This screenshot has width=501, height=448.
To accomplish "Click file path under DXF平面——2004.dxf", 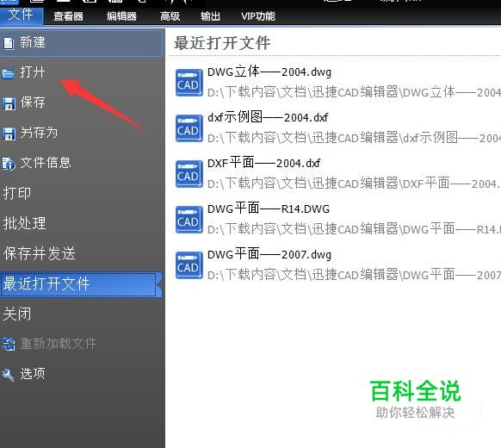I will pyautogui.click(x=354, y=184).
